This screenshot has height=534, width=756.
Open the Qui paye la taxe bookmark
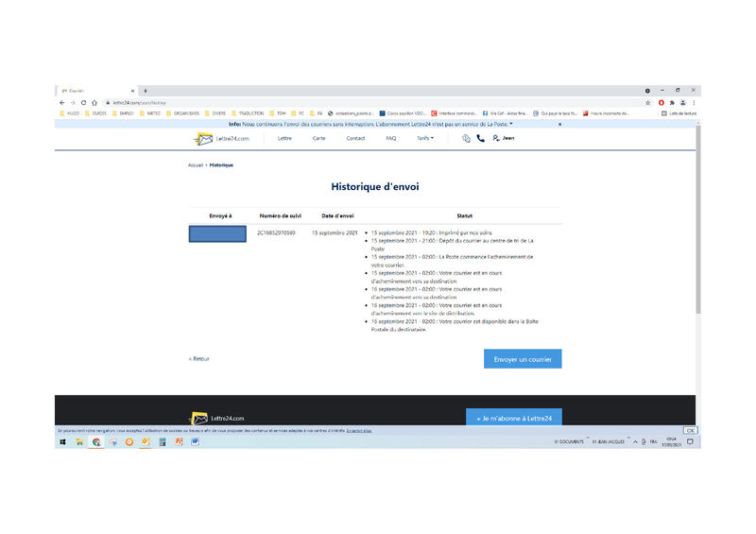[x=555, y=113]
